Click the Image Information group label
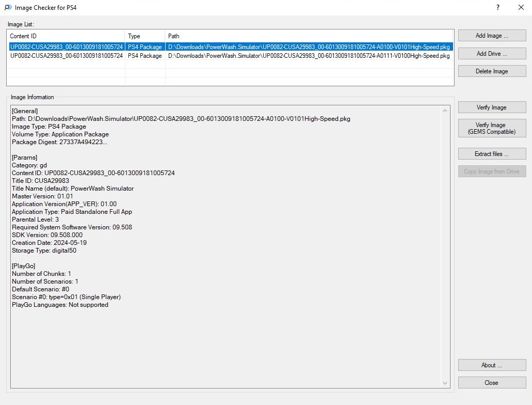Image resolution: width=532 pixels, height=405 pixels. point(32,98)
